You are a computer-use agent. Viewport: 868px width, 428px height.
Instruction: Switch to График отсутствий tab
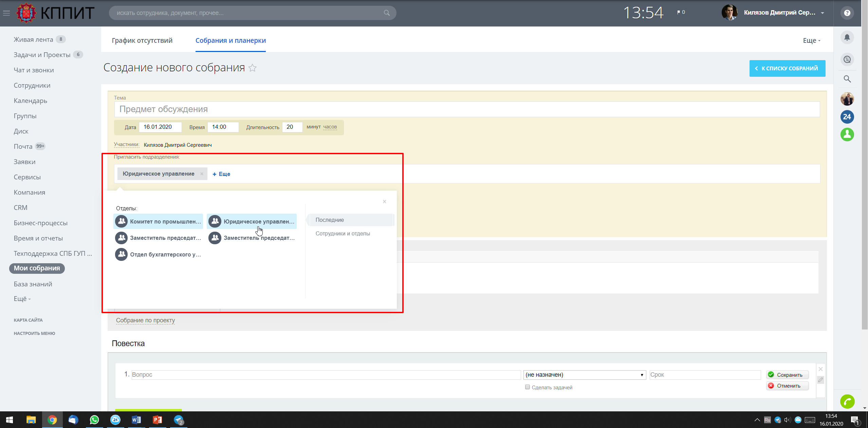tap(142, 40)
